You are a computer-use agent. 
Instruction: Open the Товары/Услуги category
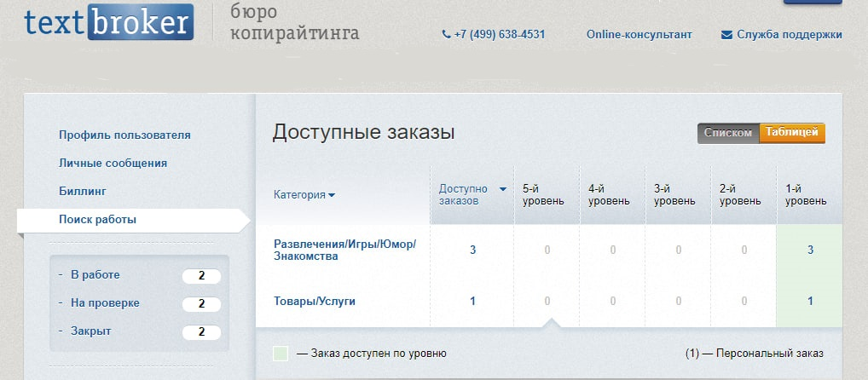point(315,301)
